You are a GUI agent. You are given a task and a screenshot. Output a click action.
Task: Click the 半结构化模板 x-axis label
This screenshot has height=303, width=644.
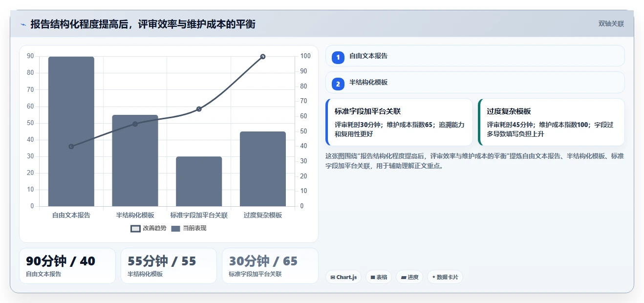click(x=135, y=215)
